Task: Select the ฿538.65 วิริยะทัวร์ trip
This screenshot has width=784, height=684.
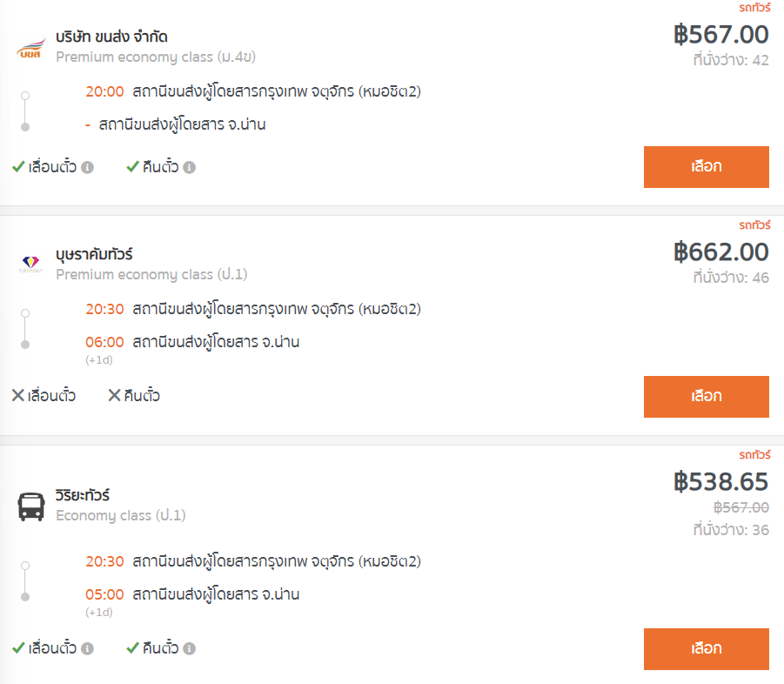Action: [x=706, y=649]
